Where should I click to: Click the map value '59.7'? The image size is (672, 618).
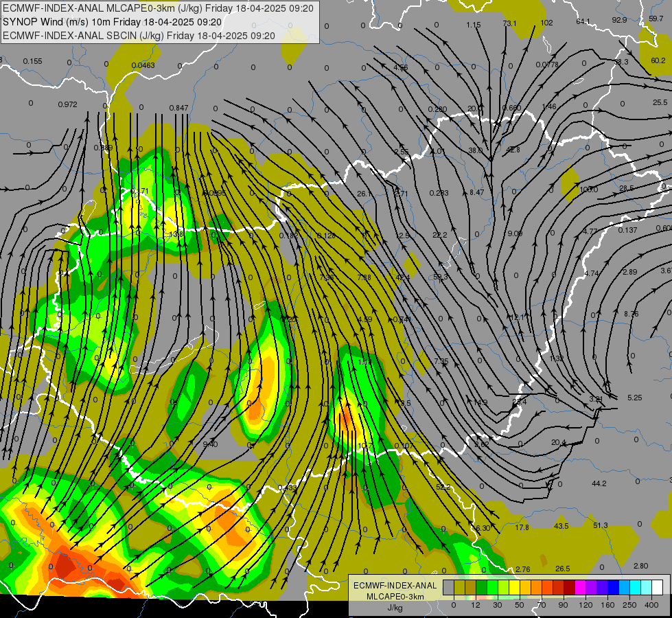point(656,19)
